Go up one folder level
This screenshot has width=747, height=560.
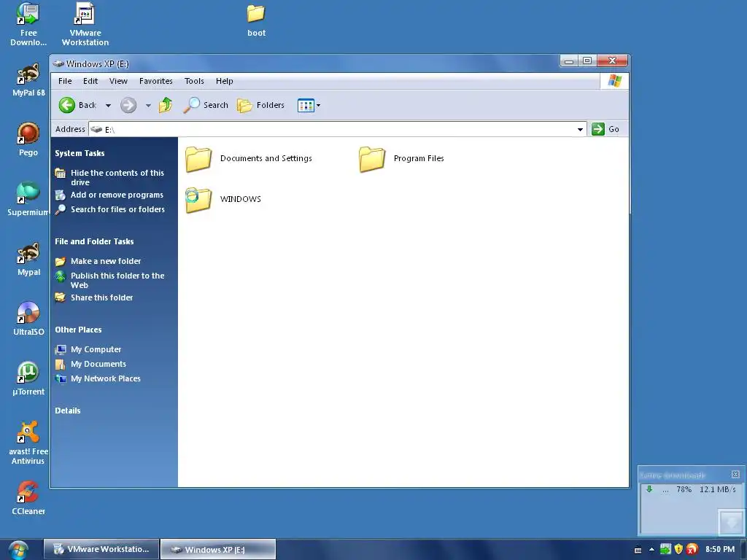point(166,105)
